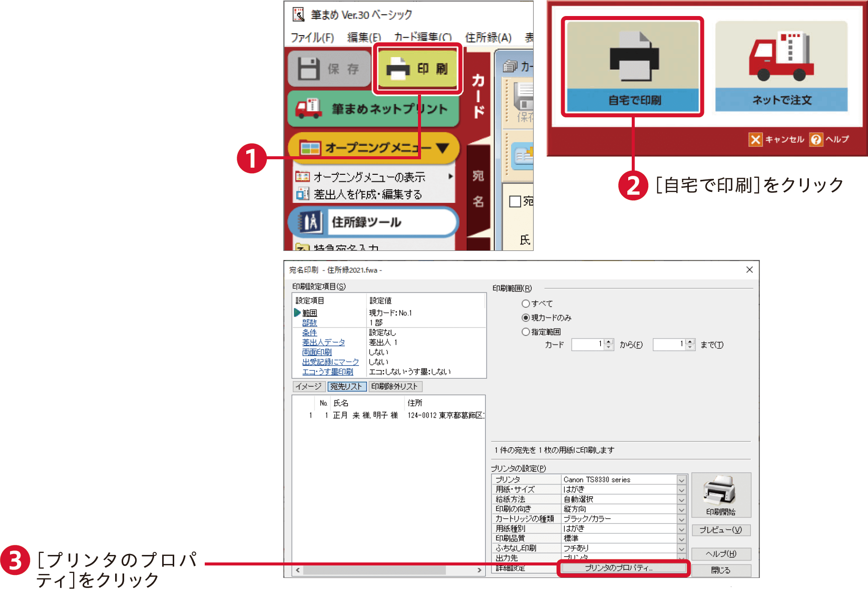The width and height of the screenshot is (868, 589).
Task: Select オープニングメニューの表示 entry
Action: (x=369, y=177)
